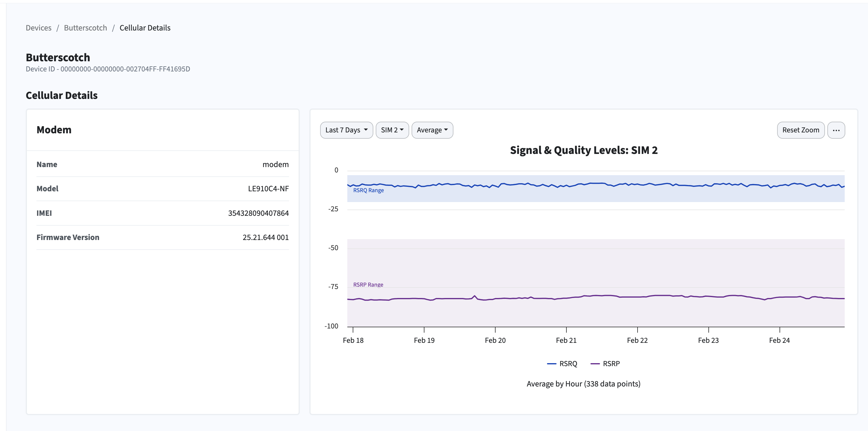Open the SIM 2 selector dropdown

tap(392, 130)
